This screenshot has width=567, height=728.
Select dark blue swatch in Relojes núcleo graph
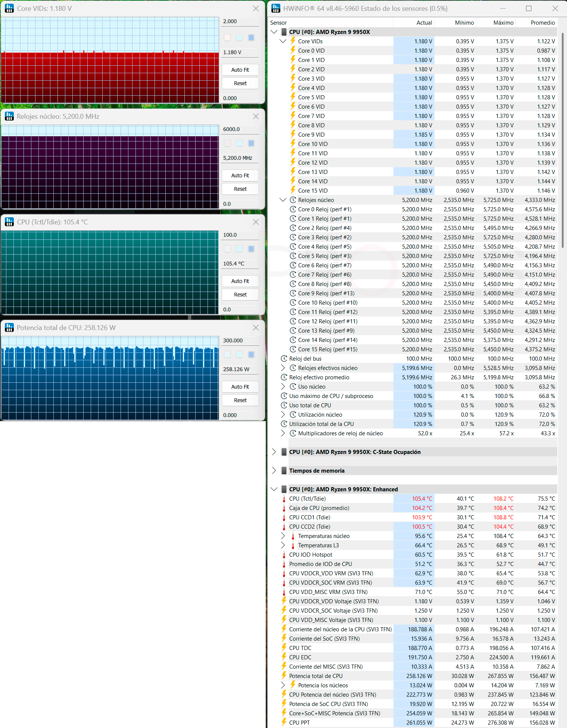coord(251,143)
